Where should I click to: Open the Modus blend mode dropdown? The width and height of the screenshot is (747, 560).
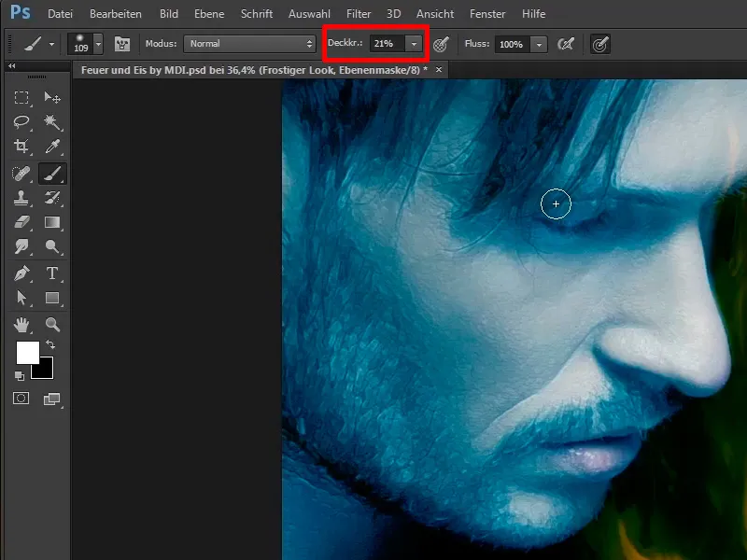(x=249, y=44)
